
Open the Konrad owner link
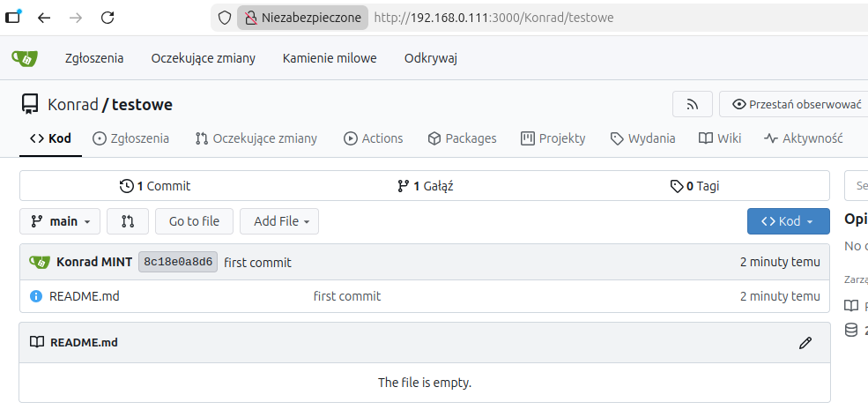pos(73,104)
